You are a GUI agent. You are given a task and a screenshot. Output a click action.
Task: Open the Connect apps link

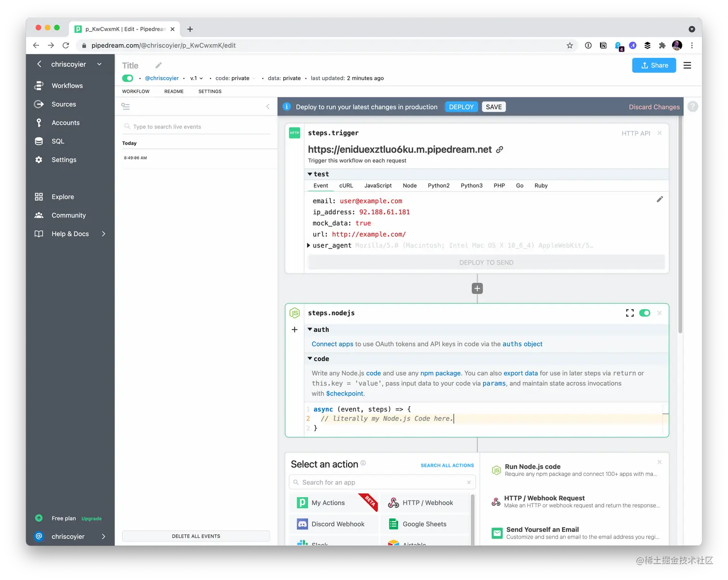332,344
